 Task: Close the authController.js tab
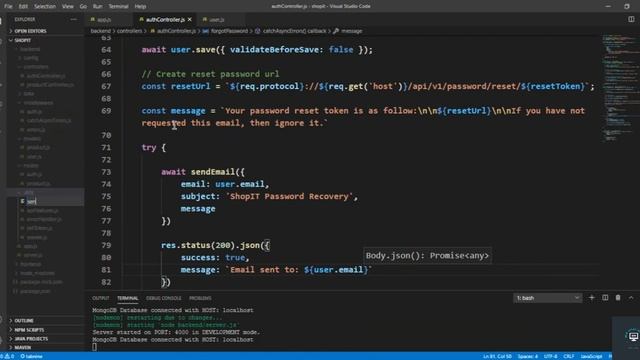[x=190, y=20]
